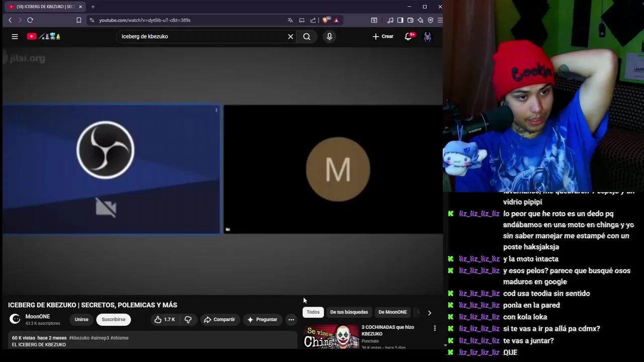The image size is (644, 362).
Task: Open the MoonONE channel name link
Action: (x=38, y=316)
